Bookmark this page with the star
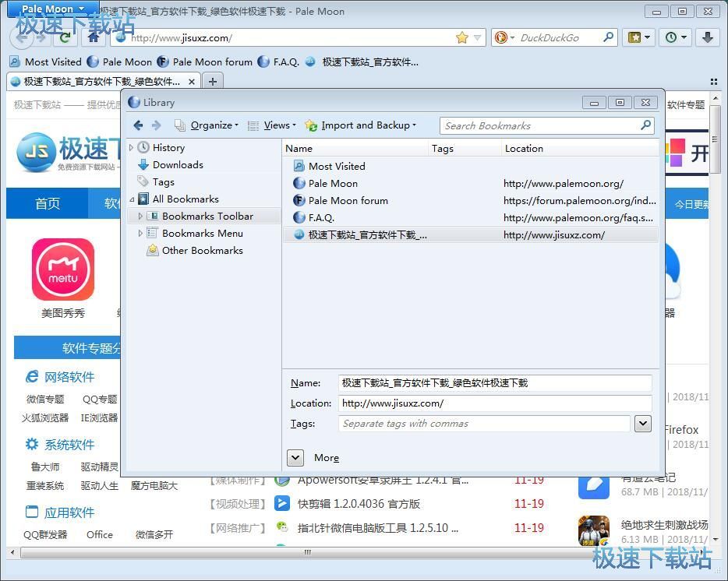 461,37
